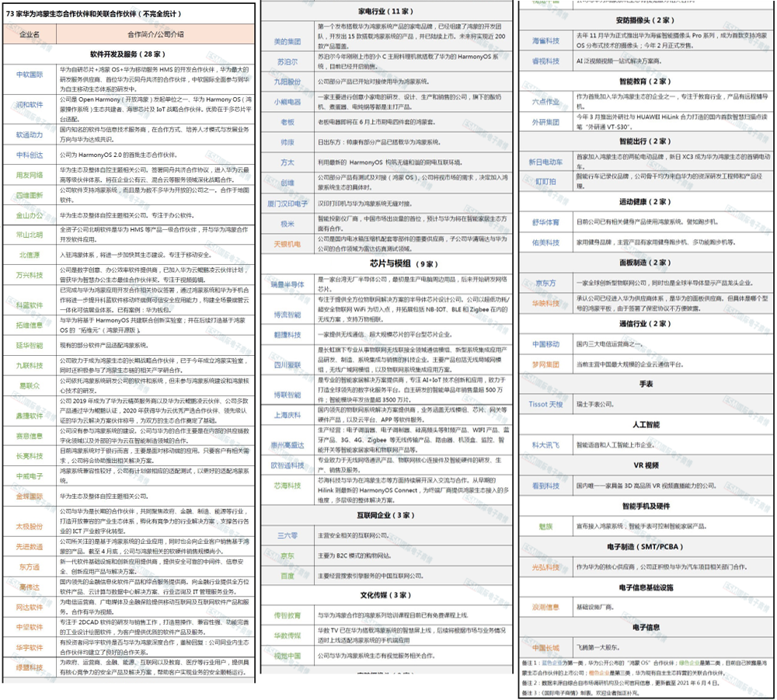Click the 互联网企业（3家）section heading
The image size is (777, 700).
click(386, 515)
